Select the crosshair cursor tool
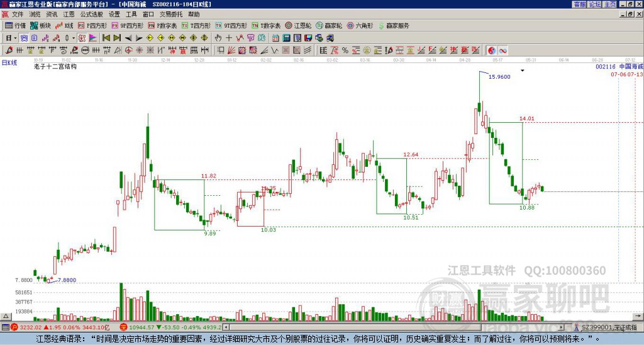This screenshot has height=345, width=644. (229, 38)
